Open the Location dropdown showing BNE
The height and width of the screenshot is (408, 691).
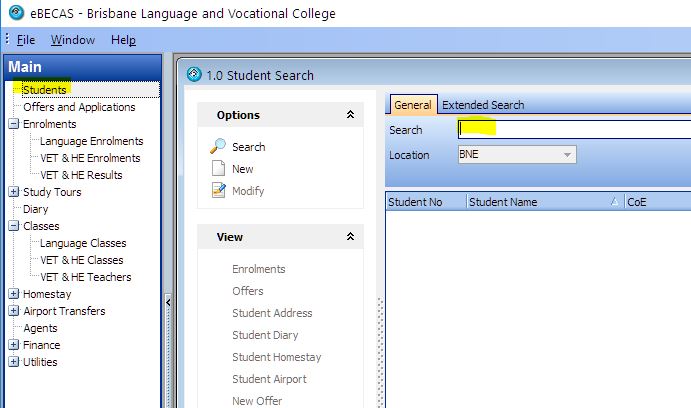click(x=568, y=155)
